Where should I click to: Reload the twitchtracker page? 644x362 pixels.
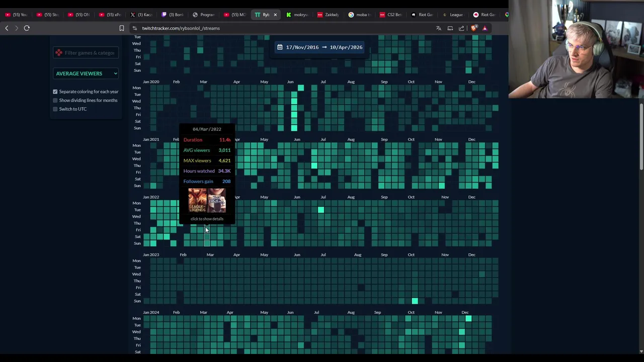click(x=27, y=28)
